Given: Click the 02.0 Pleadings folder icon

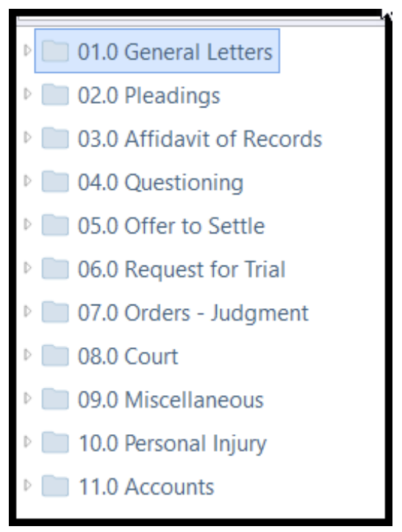Looking at the screenshot, I should click(55, 95).
